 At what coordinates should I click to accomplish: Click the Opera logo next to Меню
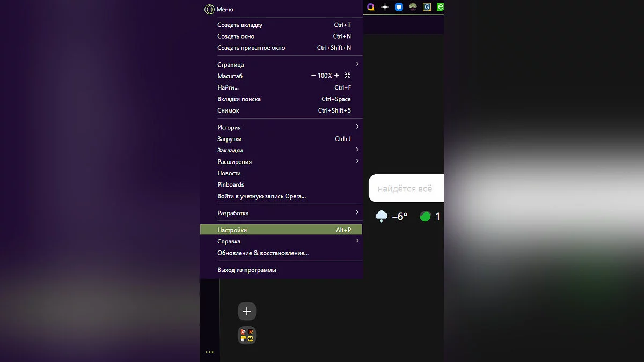[x=209, y=9]
